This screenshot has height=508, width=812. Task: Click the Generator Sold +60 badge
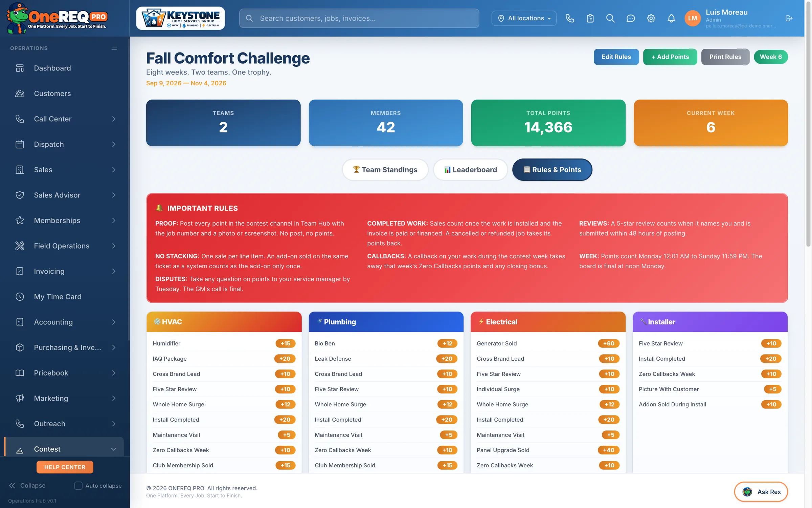pos(609,343)
